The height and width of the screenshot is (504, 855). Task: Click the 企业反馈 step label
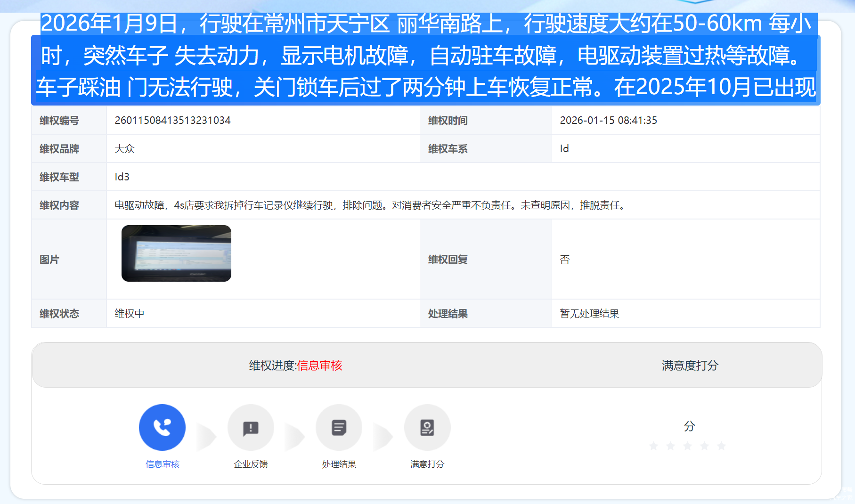[x=251, y=464]
